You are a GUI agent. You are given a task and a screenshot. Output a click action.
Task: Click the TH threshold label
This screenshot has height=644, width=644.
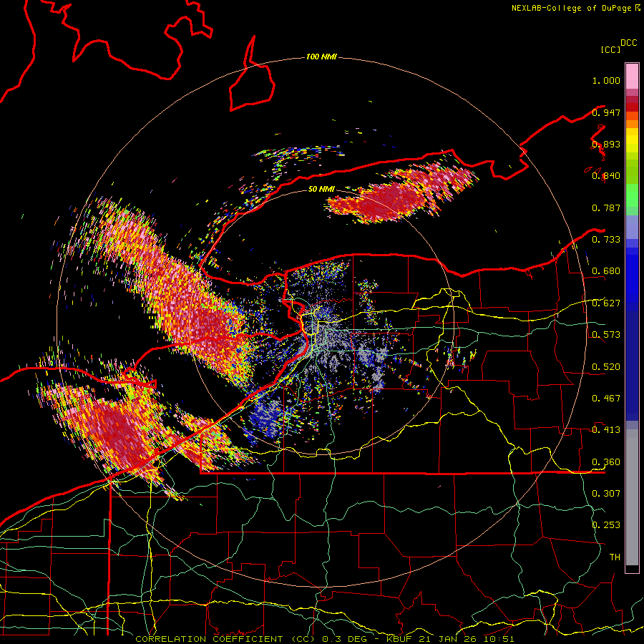pyautogui.click(x=615, y=557)
